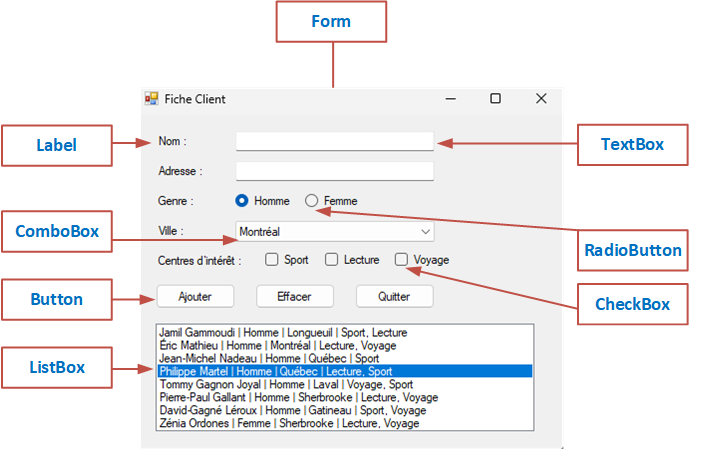Image resolution: width=702 pixels, height=460 pixels.
Task: Choose Zénia Ordones from the list
Action: (289, 423)
